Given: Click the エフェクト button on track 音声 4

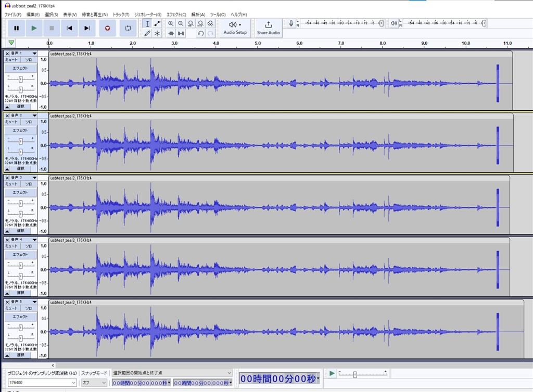Looking at the screenshot, I should [20, 254].
